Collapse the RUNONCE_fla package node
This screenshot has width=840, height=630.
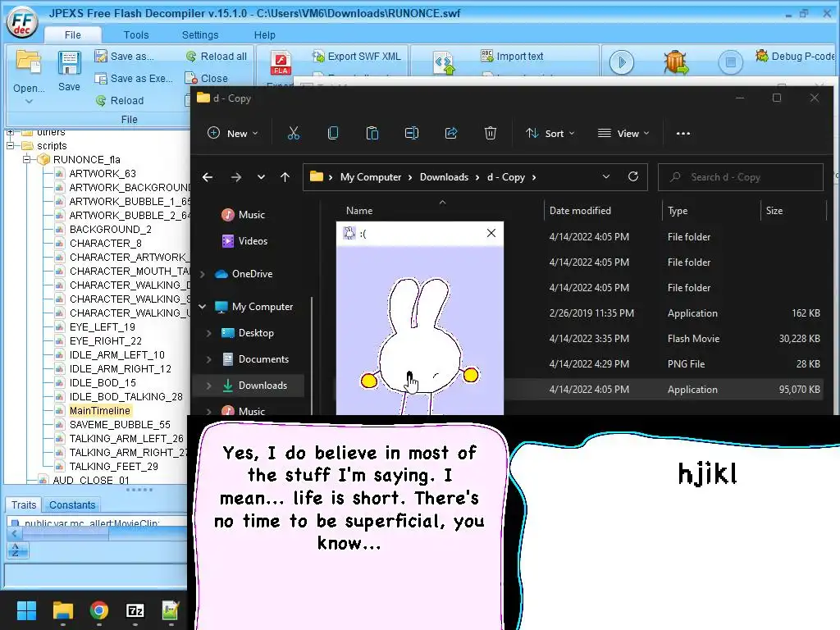click(x=25, y=160)
